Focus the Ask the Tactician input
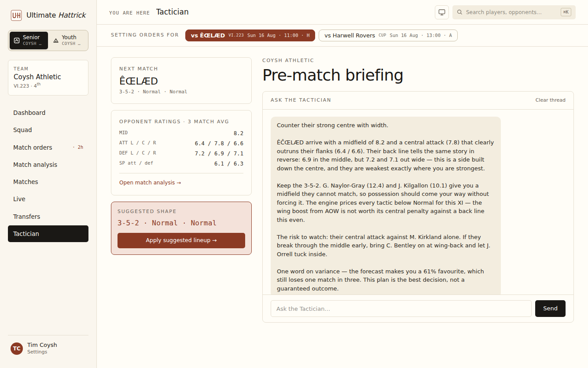The width and height of the screenshot is (588, 368). click(x=401, y=309)
